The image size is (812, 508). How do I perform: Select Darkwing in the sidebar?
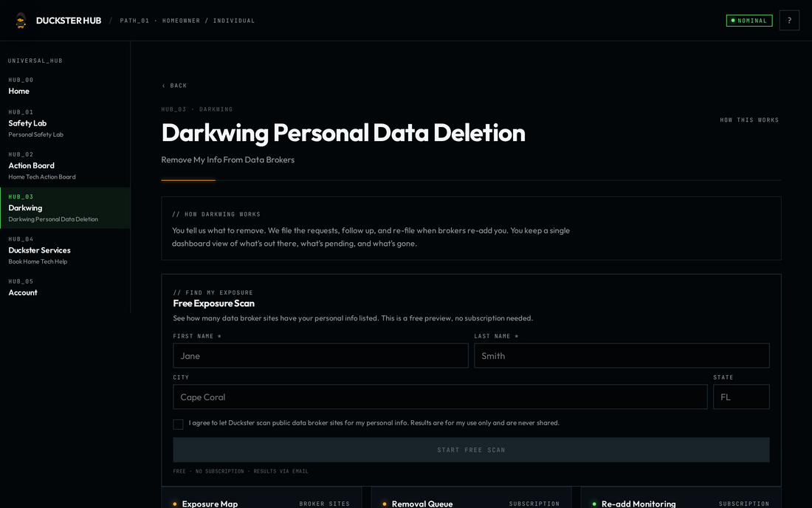tap(65, 208)
